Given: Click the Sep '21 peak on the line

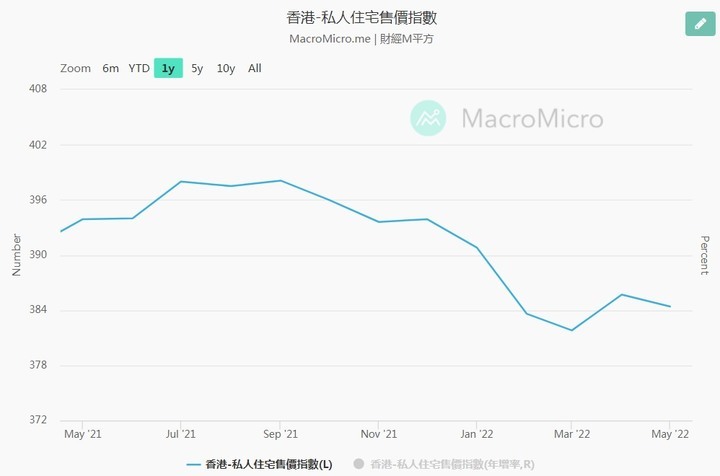Looking at the screenshot, I should tap(281, 180).
